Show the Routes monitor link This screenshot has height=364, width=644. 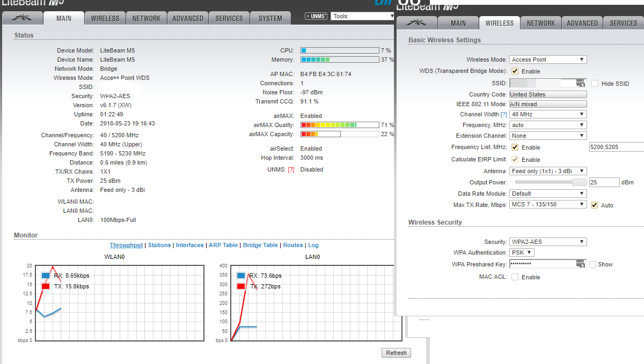293,245
